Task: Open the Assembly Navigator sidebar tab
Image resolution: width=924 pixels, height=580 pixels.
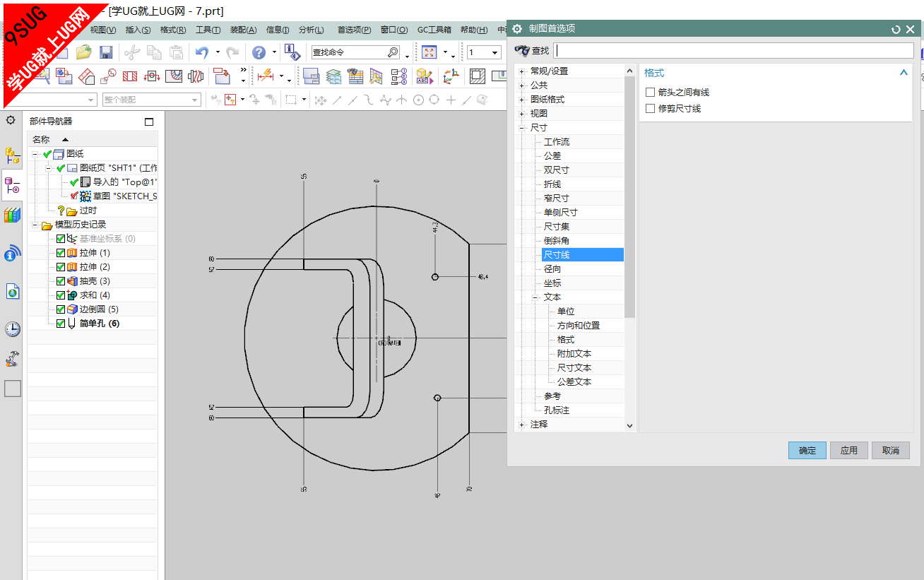Action: [x=12, y=155]
